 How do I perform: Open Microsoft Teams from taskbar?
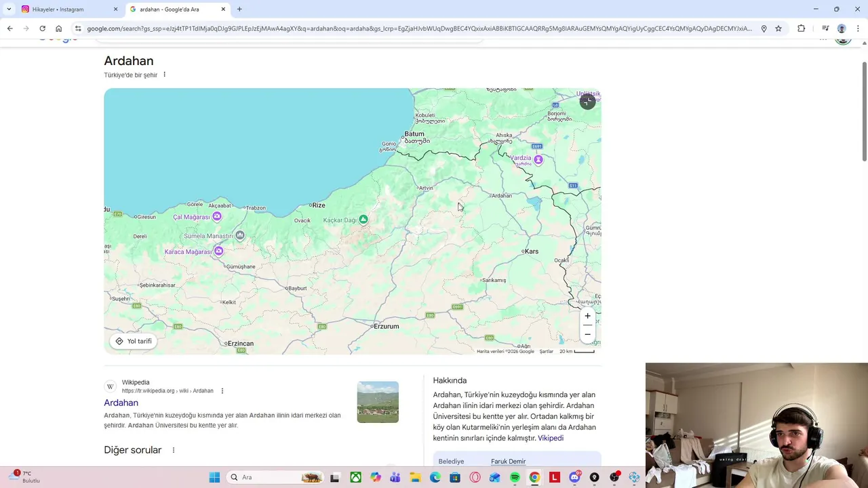(395, 477)
